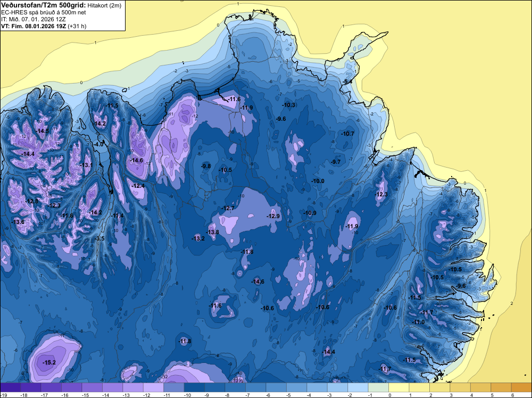Image resolution: width=532 pixels, height=398 pixels.
Task: Click the -3.5 temperature value
Action: click(99, 238)
